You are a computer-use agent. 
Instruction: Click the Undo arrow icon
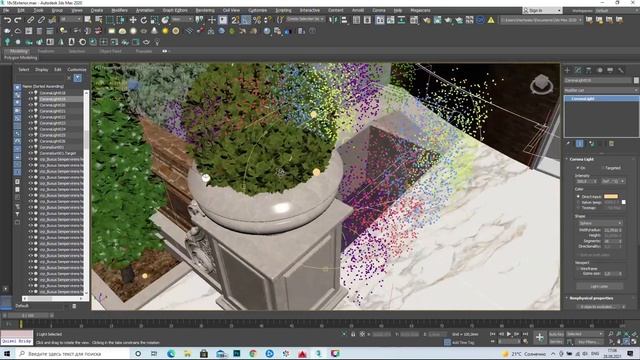click(7, 20)
